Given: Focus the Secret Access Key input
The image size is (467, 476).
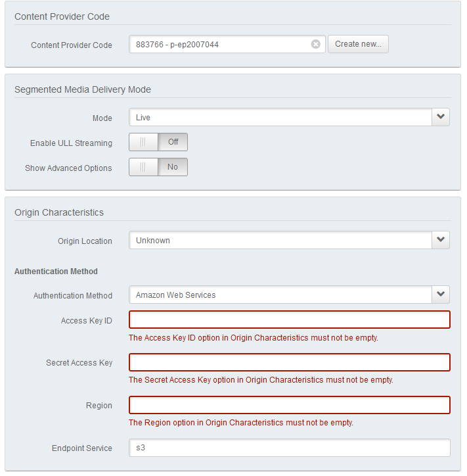Looking at the screenshot, I should 289,362.
